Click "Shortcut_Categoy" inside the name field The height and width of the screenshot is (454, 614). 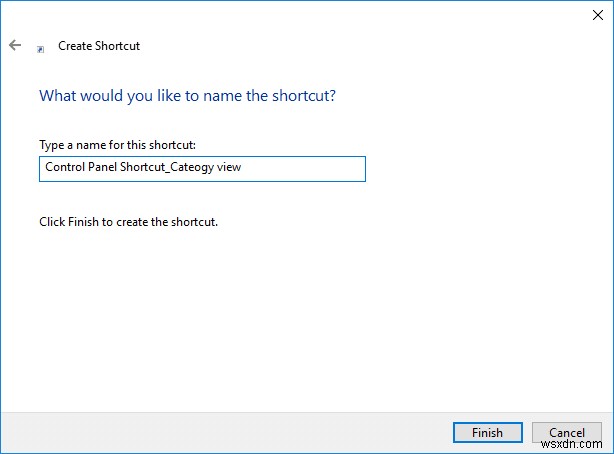click(x=166, y=168)
